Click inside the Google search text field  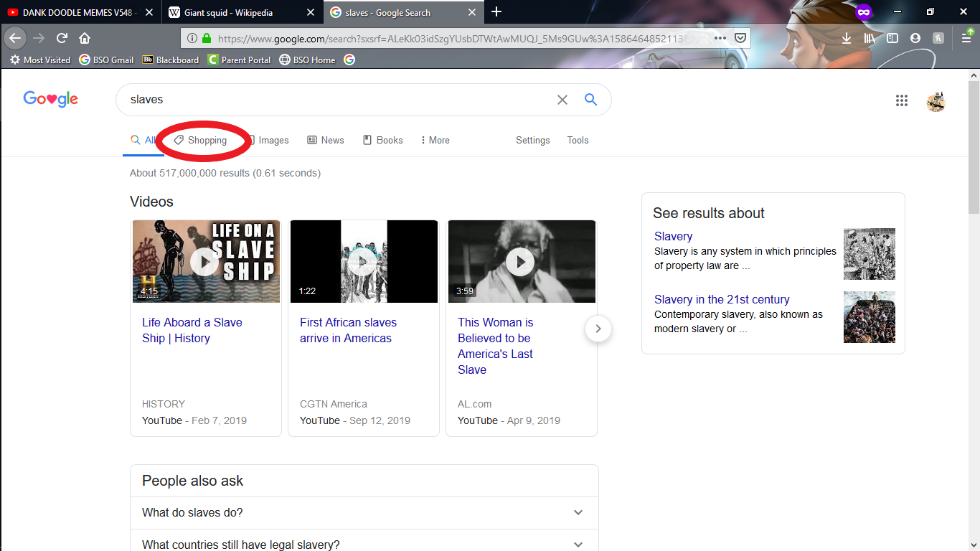pyautogui.click(x=337, y=100)
